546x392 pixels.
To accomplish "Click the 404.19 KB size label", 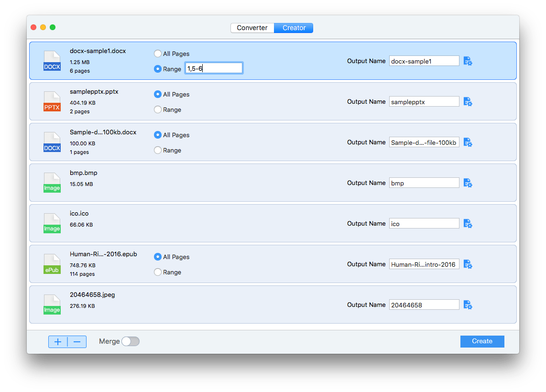I will (83, 103).
